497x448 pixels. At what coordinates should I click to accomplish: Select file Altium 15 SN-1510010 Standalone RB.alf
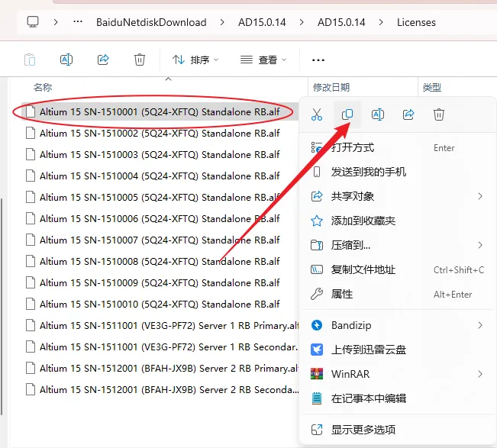coord(160,305)
